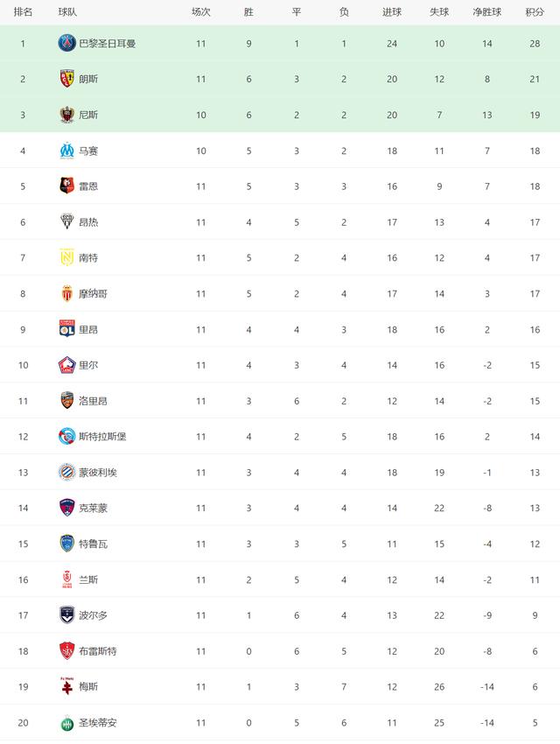Screen dimensions: 560x744
Task: Click the 排名 column header
Action: tap(23, 11)
